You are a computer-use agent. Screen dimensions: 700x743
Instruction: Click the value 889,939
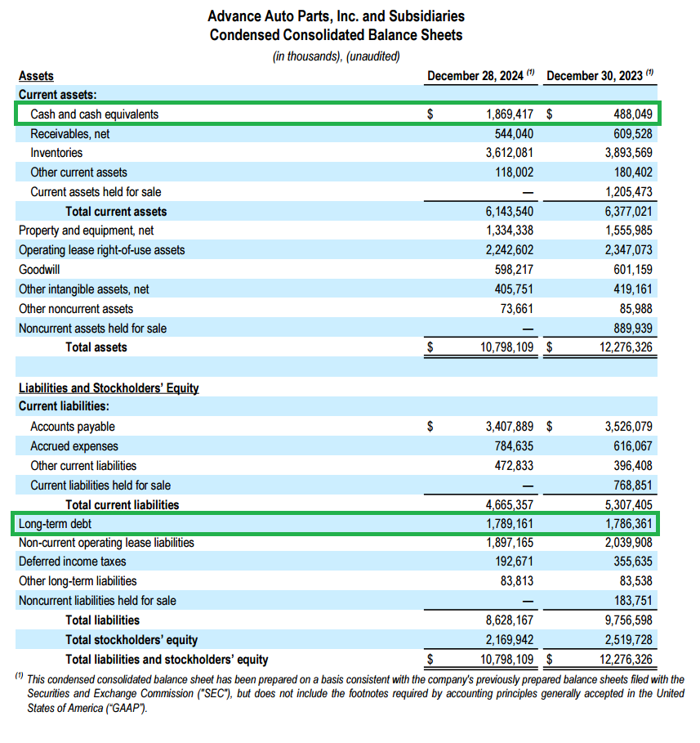tap(633, 329)
